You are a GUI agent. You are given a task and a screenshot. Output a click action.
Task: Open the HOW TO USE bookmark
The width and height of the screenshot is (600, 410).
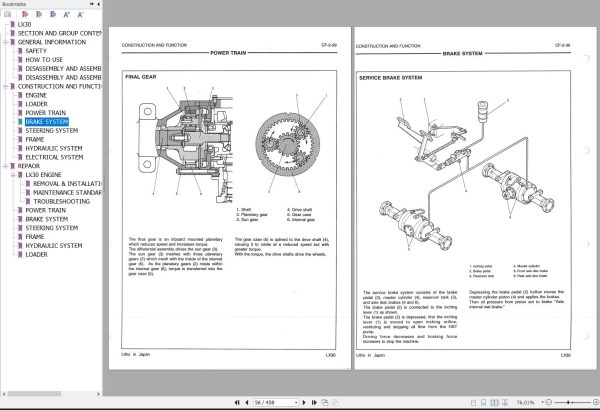point(44,60)
